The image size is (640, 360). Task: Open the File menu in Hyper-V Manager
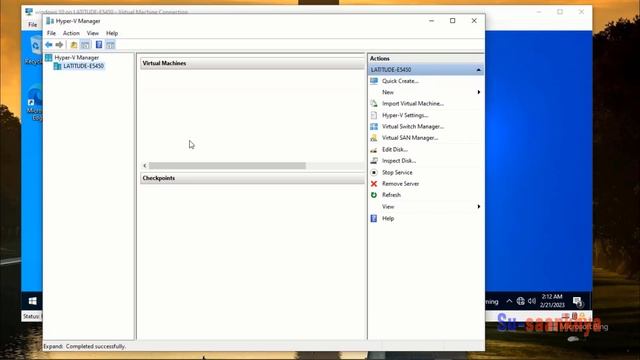(51, 33)
